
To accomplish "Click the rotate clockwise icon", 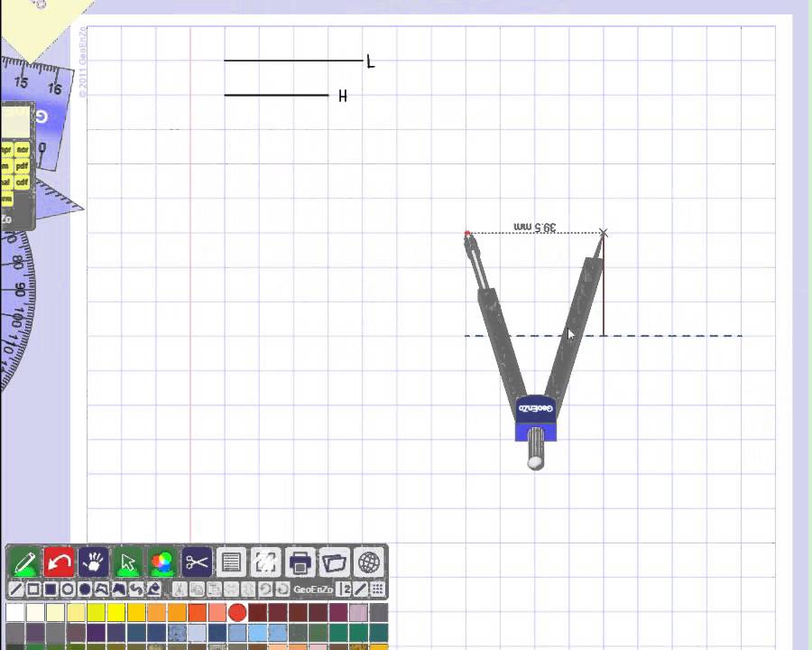I will point(282,590).
